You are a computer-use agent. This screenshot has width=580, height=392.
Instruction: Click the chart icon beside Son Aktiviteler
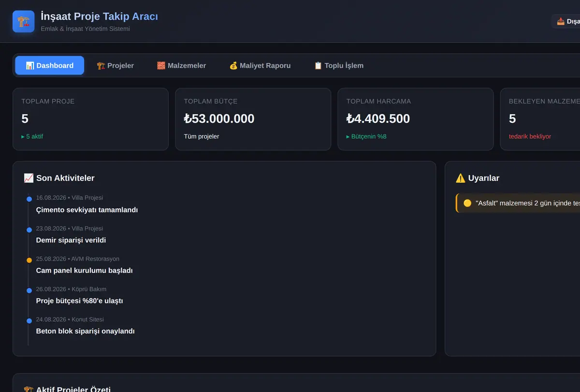[29, 178]
